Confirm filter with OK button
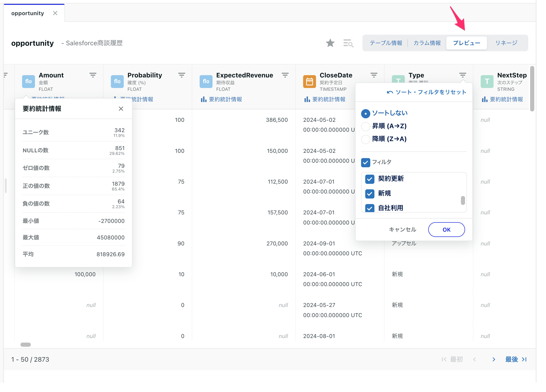The width and height of the screenshot is (546, 392). tap(446, 229)
